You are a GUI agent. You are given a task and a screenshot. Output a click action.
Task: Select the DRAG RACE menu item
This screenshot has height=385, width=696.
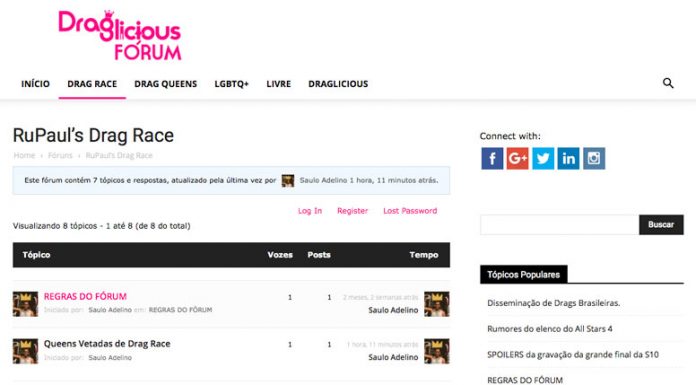click(92, 84)
